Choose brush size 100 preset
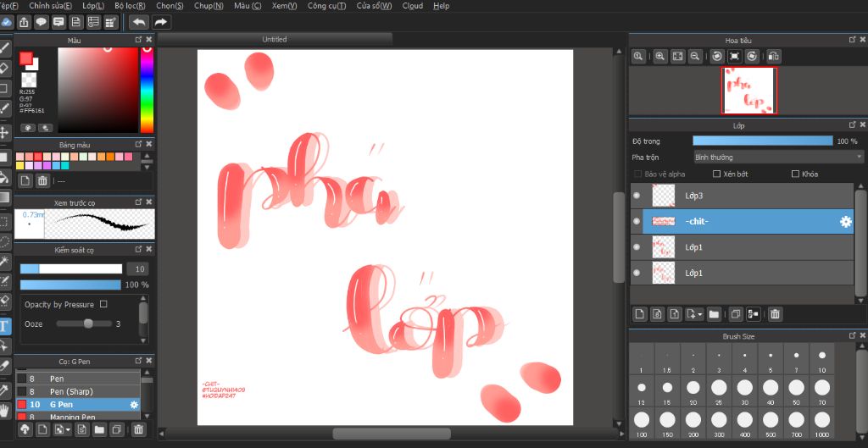Screen dimensions: 868x448 click(641, 423)
